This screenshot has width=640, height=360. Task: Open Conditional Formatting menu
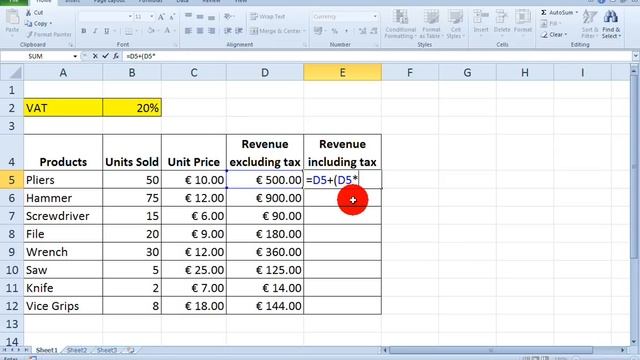[x=400, y=24]
